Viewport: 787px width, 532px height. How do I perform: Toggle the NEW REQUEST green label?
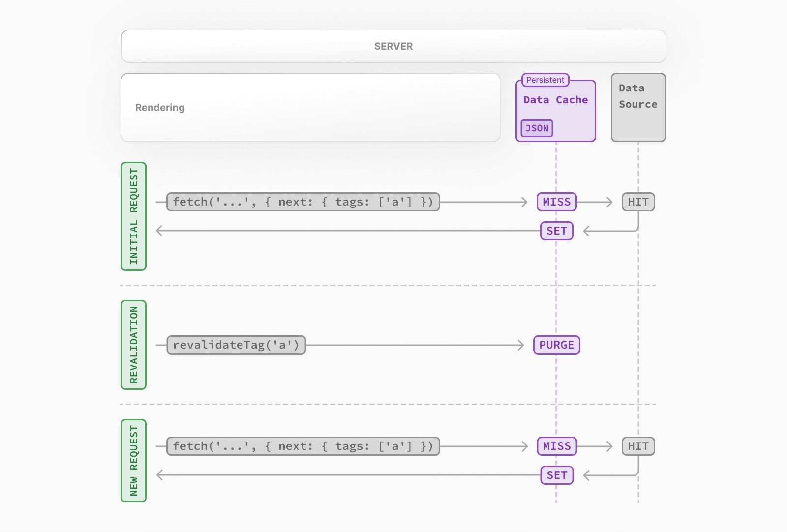click(x=133, y=460)
